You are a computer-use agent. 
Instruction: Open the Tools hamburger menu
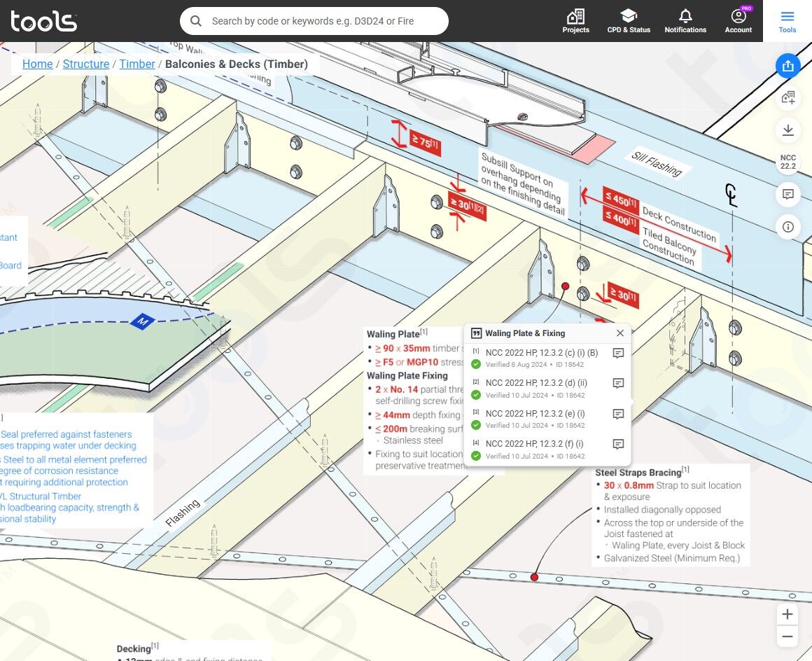tap(787, 20)
